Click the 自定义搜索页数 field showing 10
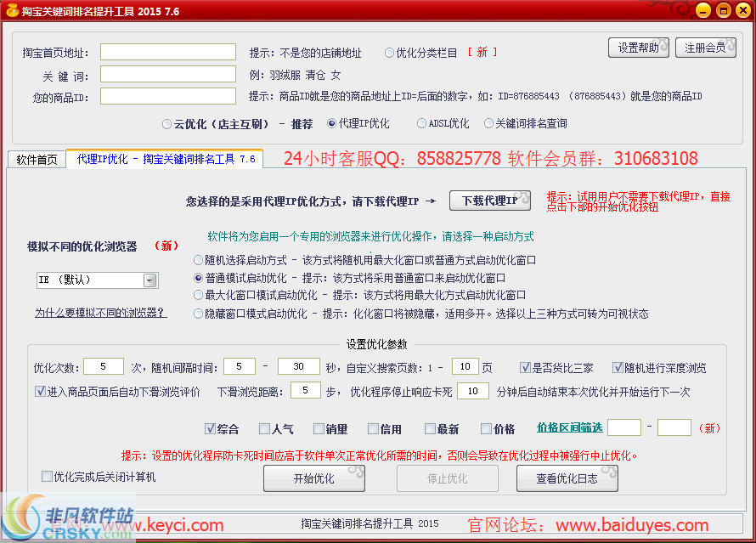The height and width of the screenshot is (543, 756). tap(465, 366)
